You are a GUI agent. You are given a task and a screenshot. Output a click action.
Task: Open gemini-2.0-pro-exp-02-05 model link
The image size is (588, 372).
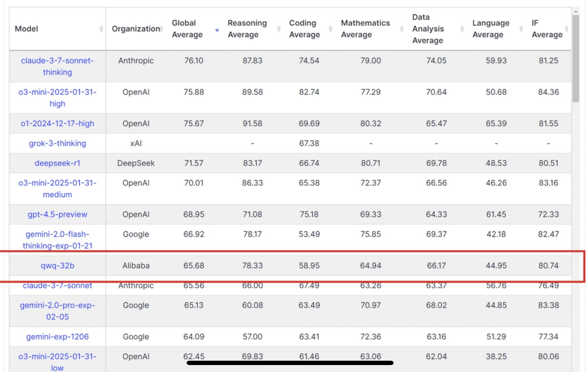coord(57,311)
